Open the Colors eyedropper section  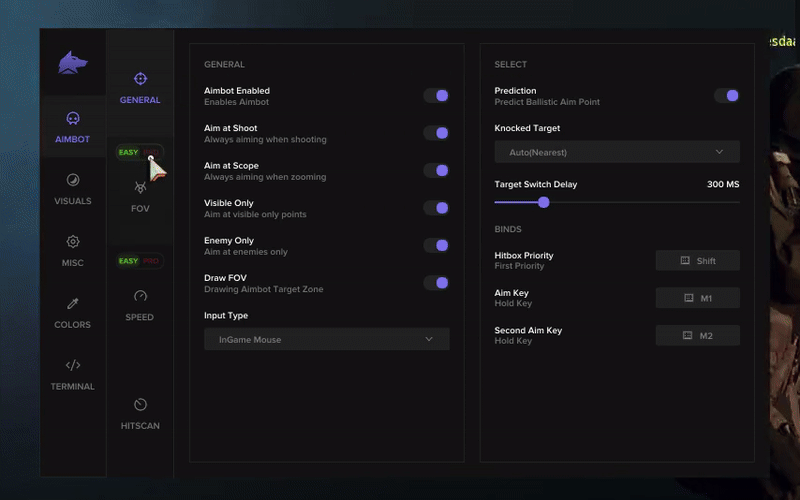72,312
